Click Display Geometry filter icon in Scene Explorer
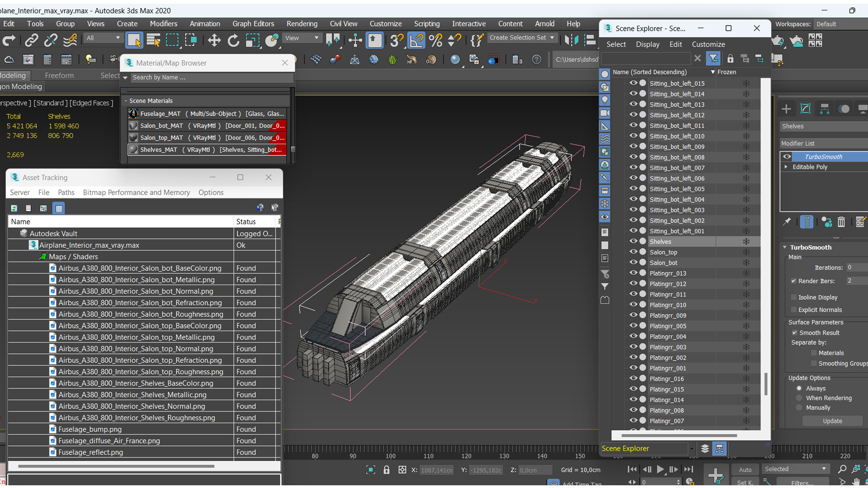 604,74
